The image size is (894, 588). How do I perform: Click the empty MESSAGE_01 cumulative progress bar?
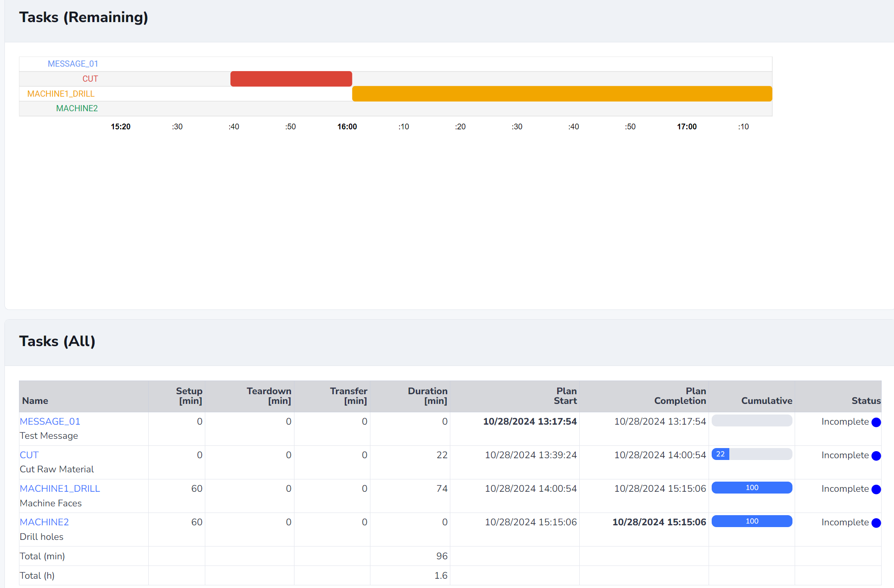[x=752, y=420]
